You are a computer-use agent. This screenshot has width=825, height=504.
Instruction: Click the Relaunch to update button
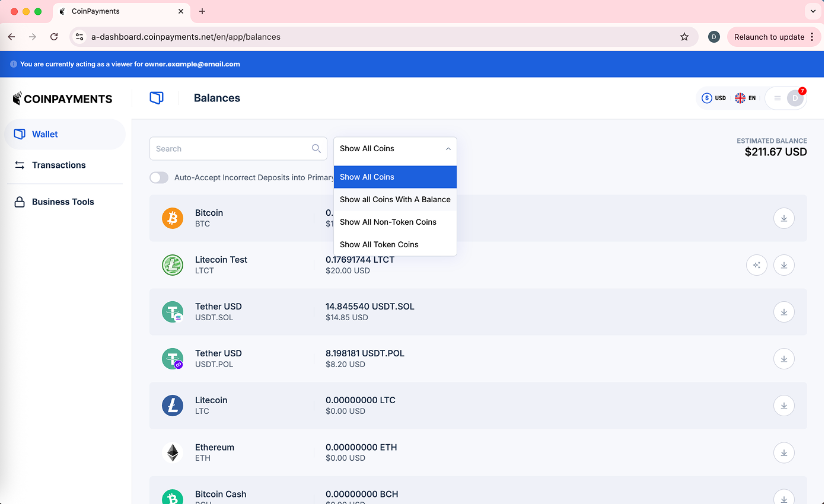click(769, 37)
